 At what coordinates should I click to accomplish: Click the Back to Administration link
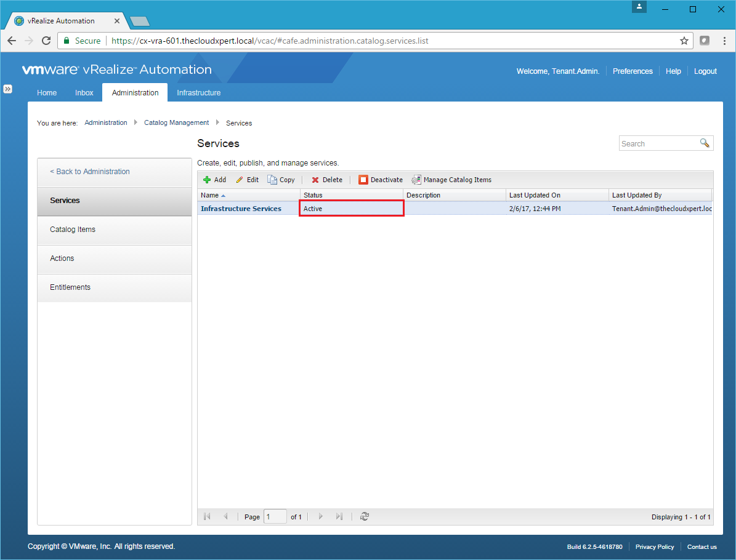click(90, 172)
